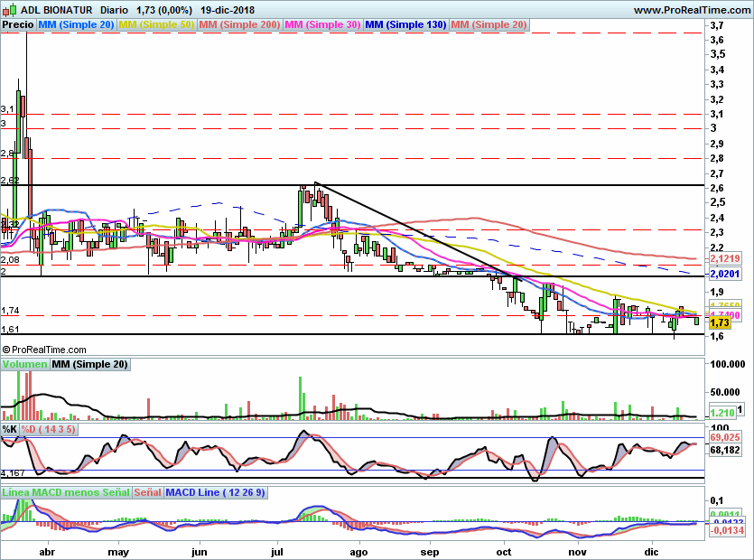Click the 1,6 price axis label

718,336
